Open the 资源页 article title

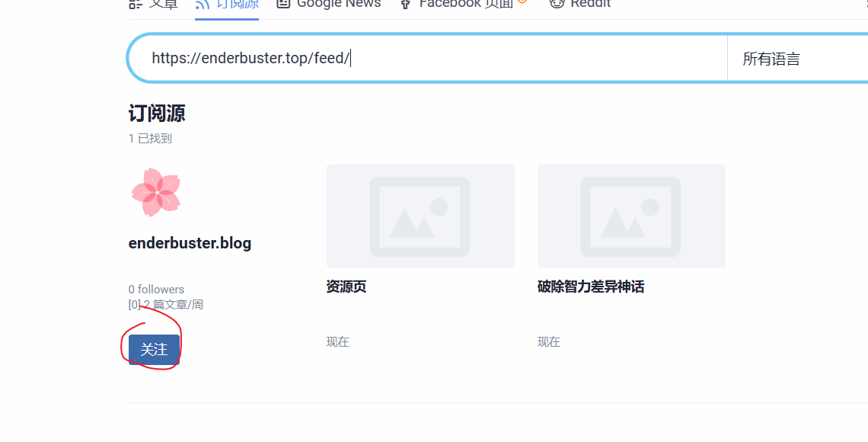pyautogui.click(x=346, y=287)
